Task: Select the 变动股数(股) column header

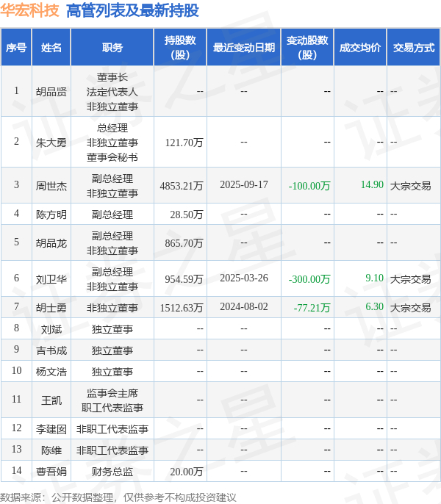Action: pos(307,48)
